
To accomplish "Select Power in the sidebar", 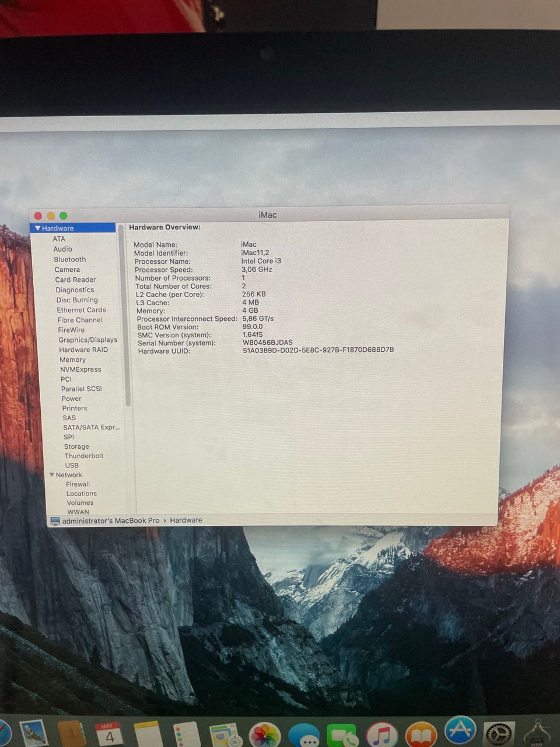I will point(71,399).
